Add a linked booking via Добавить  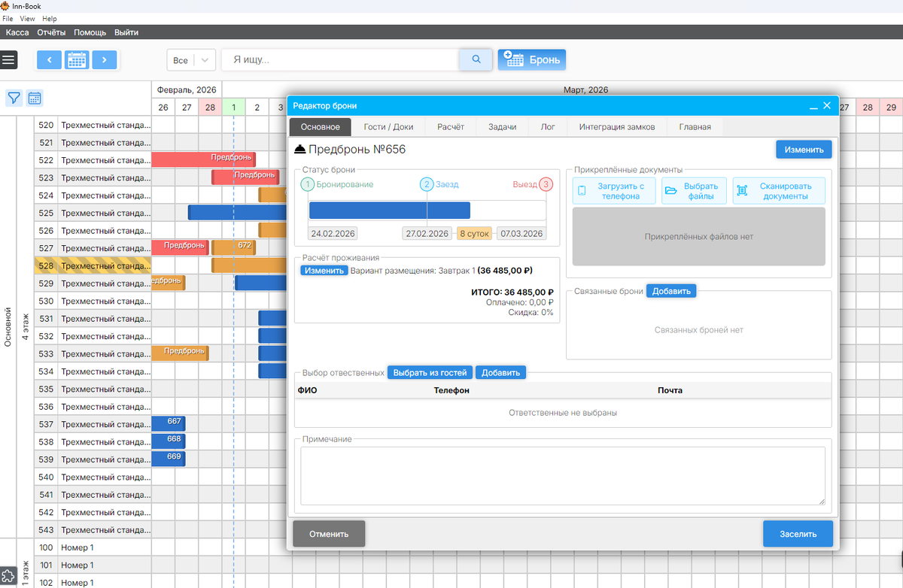671,291
